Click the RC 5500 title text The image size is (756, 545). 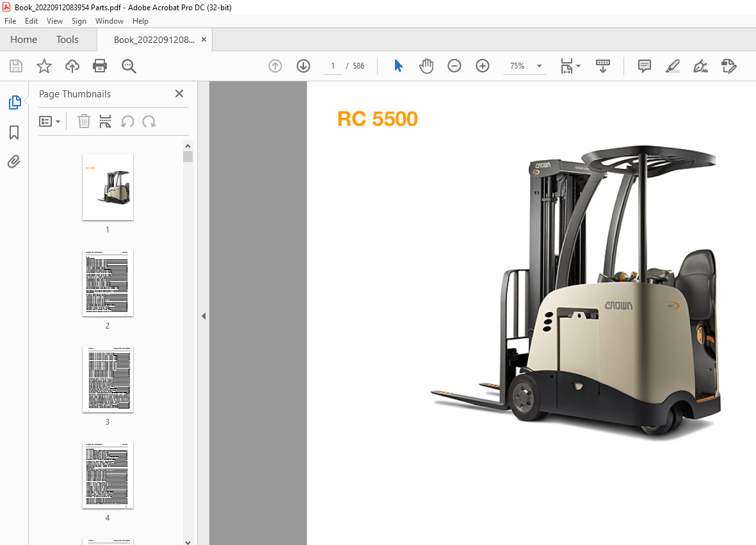[x=378, y=118]
